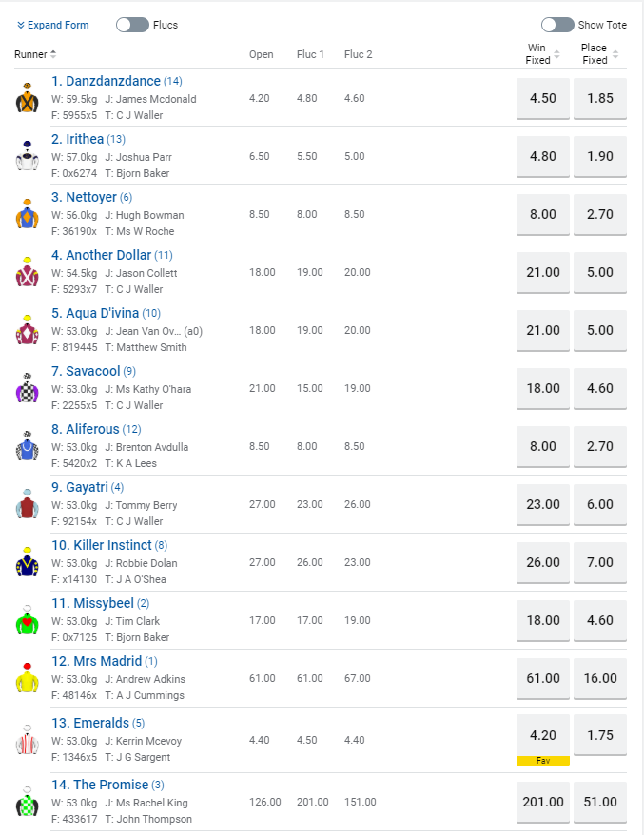The height and width of the screenshot is (835, 644).
Task: Click Danzdanzdance's jockey silks icon
Action: 27,98
